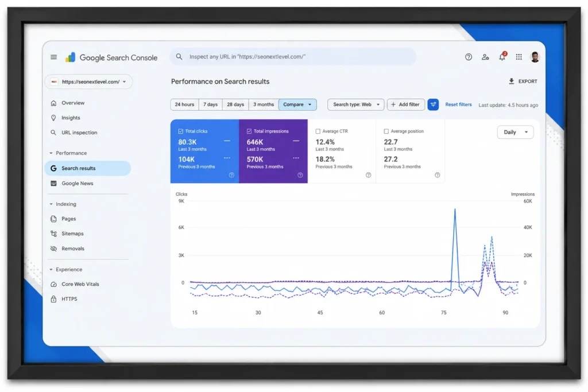Viewport: 588px width, 392px height.
Task: Click the 80.3K total clicks value
Action: [x=188, y=142]
